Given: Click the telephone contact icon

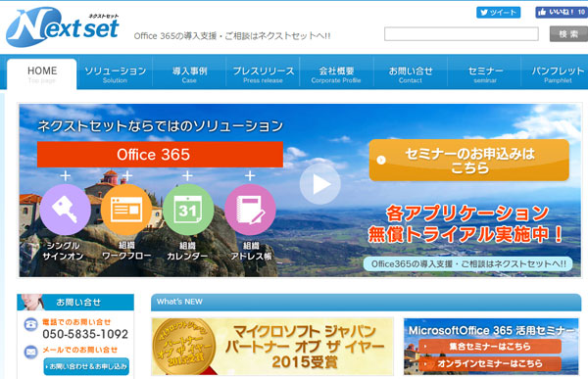Looking at the screenshot, I should 30,324.
